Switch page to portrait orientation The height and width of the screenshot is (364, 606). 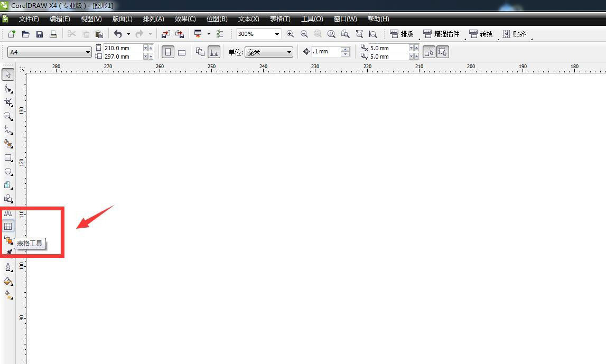pyautogui.click(x=168, y=52)
